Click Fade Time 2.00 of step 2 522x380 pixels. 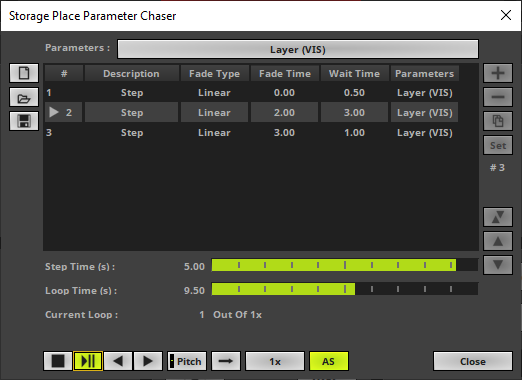tap(284, 112)
